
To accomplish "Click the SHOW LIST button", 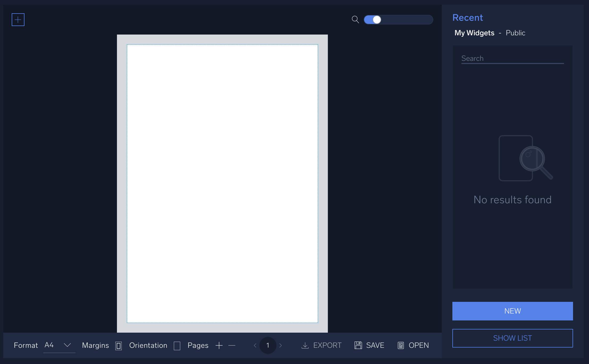I will [x=512, y=338].
